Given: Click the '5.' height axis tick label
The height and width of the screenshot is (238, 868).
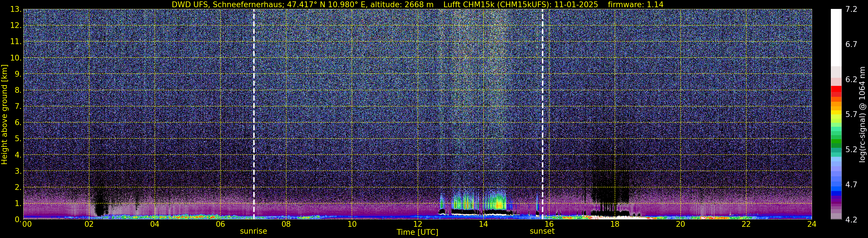Looking at the screenshot, I should [x=18, y=139].
